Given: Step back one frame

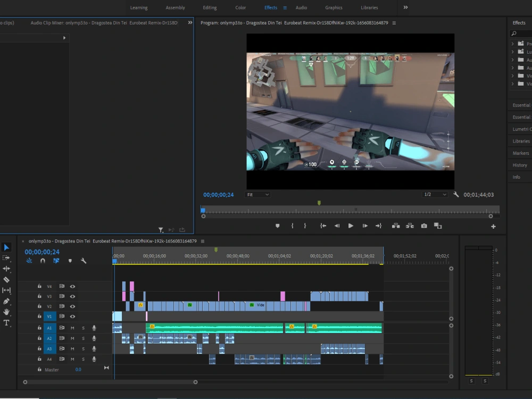Looking at the screenshot, I should (337, 226).
